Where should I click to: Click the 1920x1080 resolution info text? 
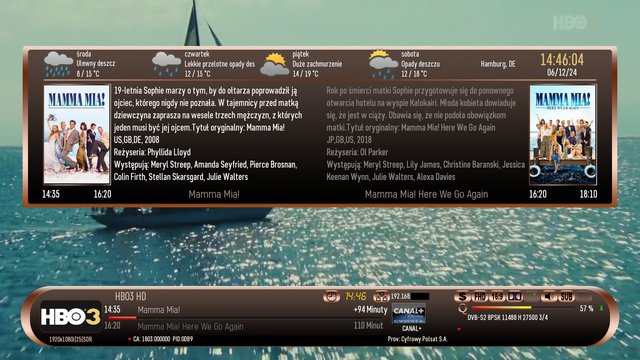pos(70,340)
